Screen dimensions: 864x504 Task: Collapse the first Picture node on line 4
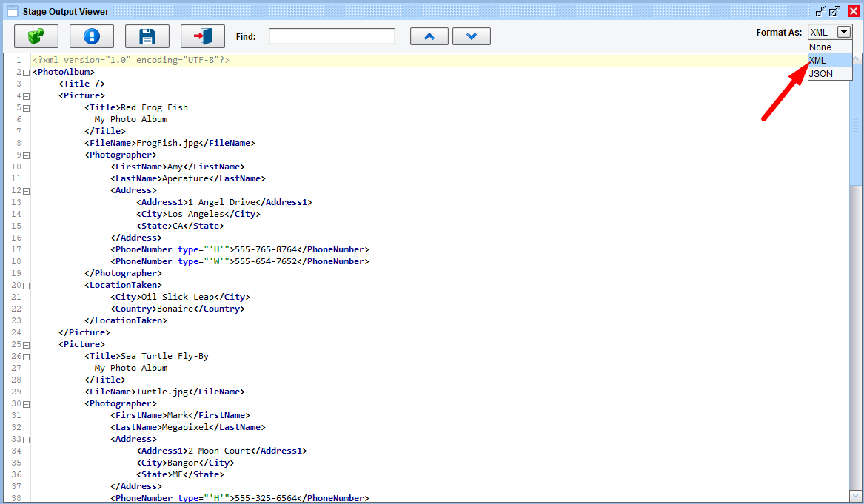26,96
